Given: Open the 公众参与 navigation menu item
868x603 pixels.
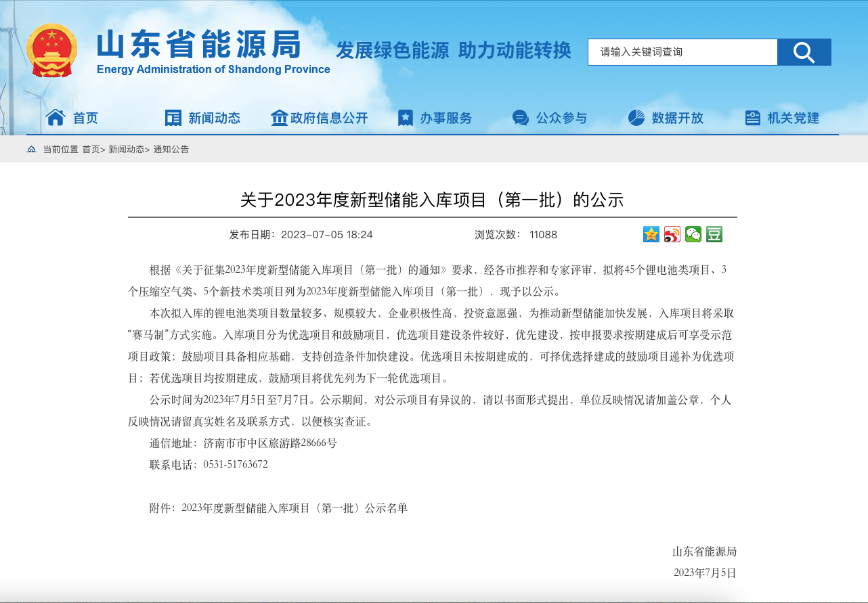Looking at the screenshot, I should (x=562, y=118).
